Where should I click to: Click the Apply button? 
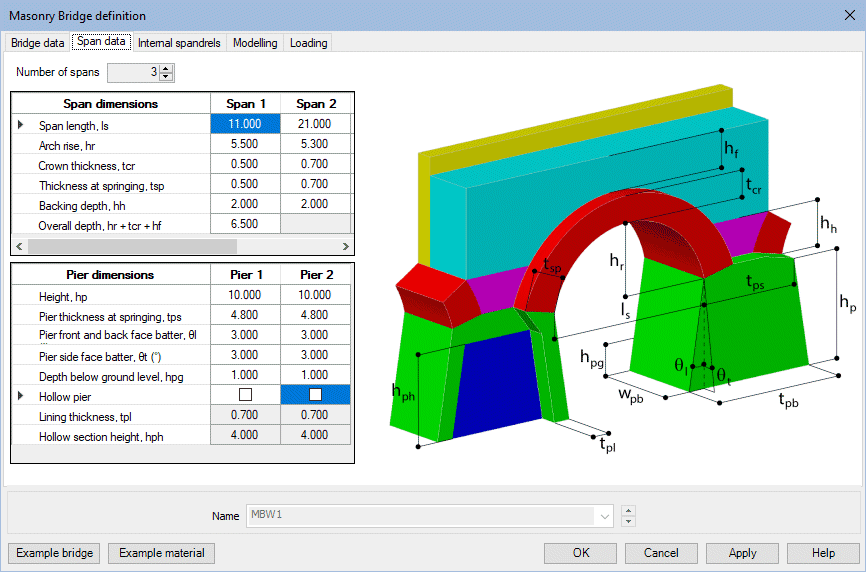pyautogui.click(x=742, y=553)
